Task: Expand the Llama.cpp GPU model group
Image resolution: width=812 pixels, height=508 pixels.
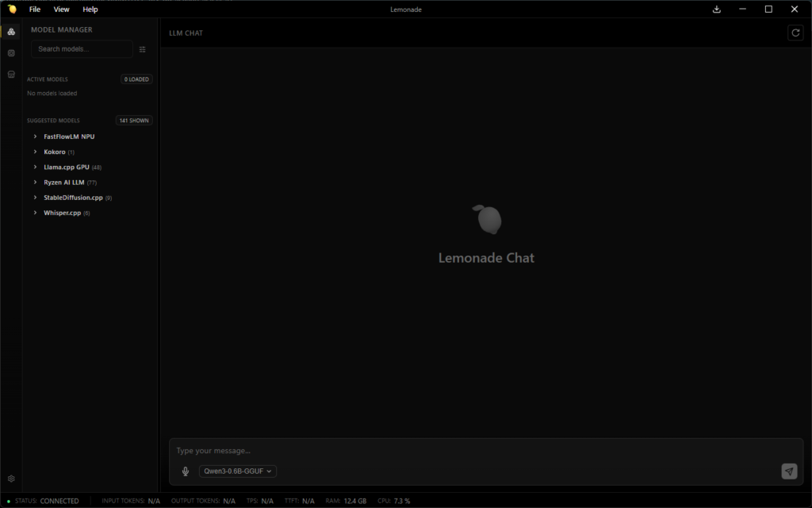Action: pyautogui.click(x=67, y=167)
